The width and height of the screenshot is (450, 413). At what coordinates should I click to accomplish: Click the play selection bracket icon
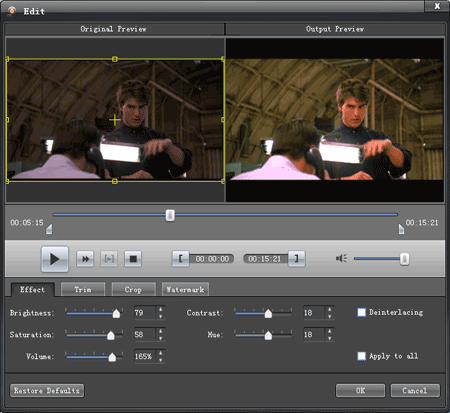click(x=109, y=259)
